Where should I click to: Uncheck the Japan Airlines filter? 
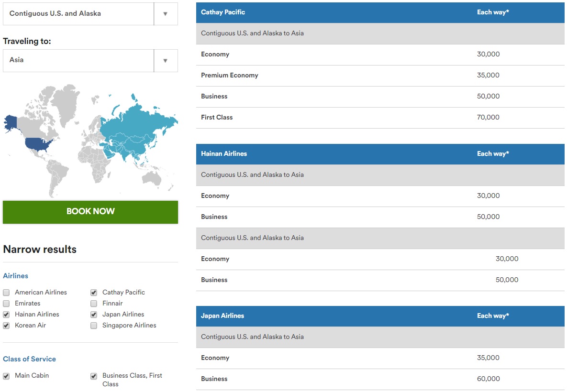coord(94,315)
